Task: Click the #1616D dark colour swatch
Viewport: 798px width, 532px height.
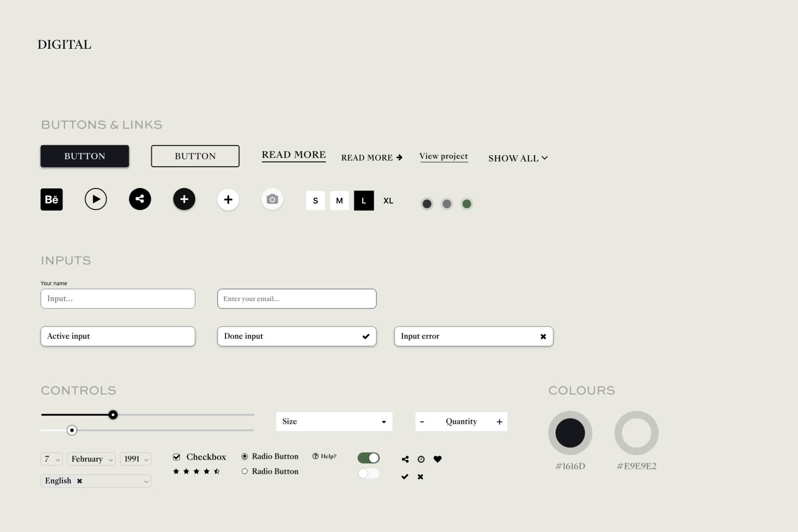Action: [570, 433]
